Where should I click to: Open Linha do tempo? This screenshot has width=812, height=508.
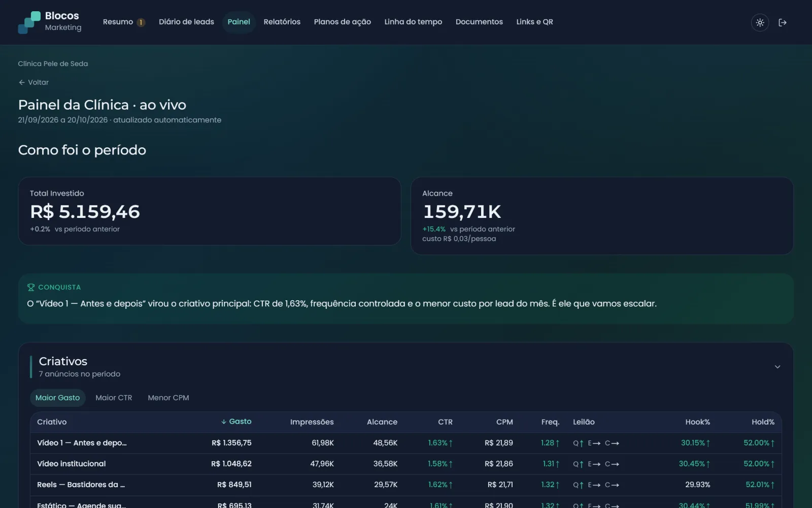pos(413,22)
